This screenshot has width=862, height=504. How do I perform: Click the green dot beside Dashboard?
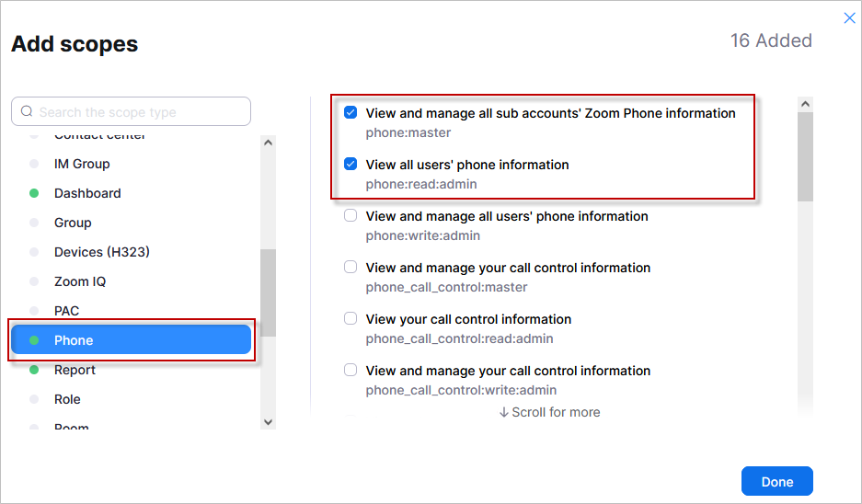[x=34, y=193]
